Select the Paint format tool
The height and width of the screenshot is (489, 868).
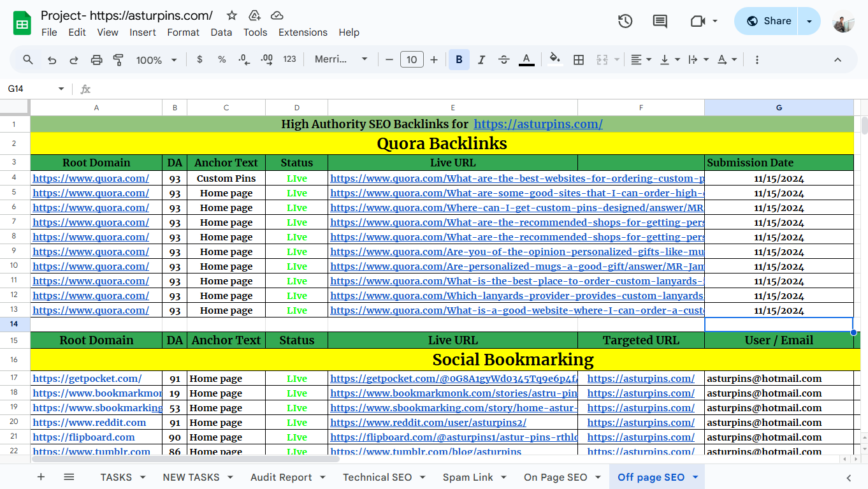tap(119, 59)
